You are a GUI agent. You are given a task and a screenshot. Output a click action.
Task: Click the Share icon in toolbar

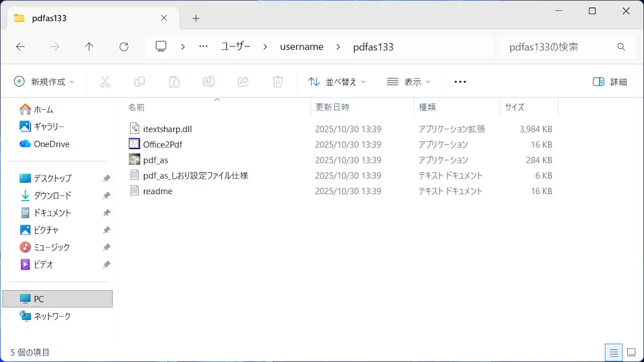[x=243, y=82]
